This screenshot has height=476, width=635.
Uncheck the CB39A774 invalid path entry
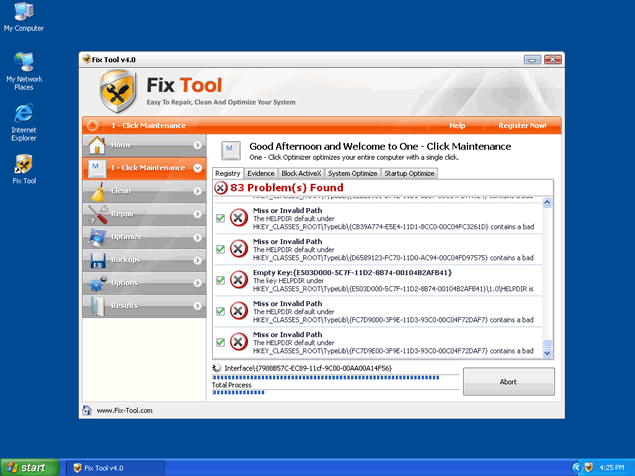[221, 218]
